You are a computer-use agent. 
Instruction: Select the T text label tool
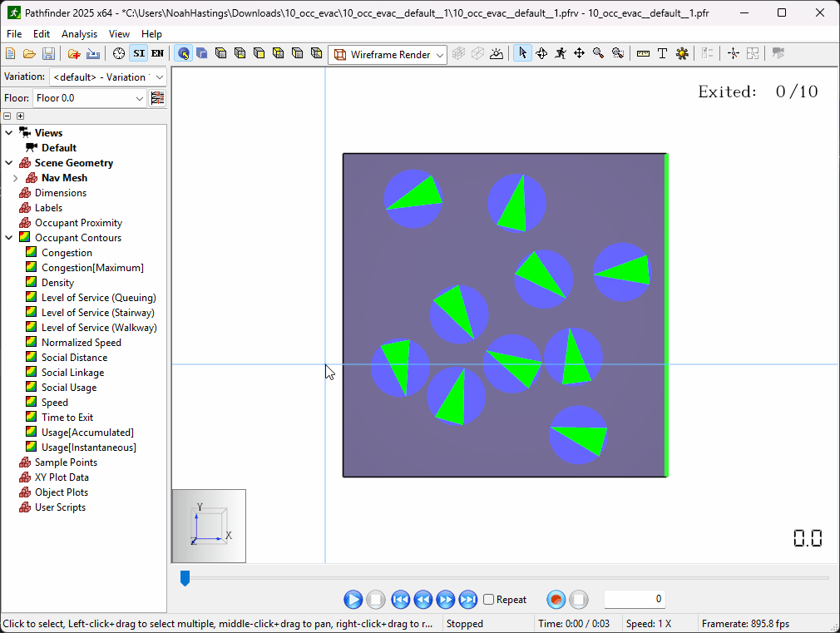pos(662,53)
